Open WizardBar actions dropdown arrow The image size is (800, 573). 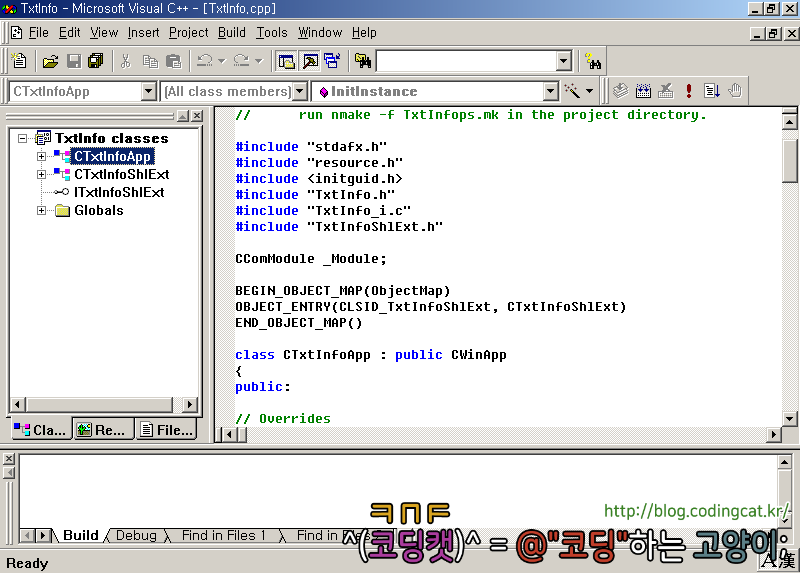589,91
